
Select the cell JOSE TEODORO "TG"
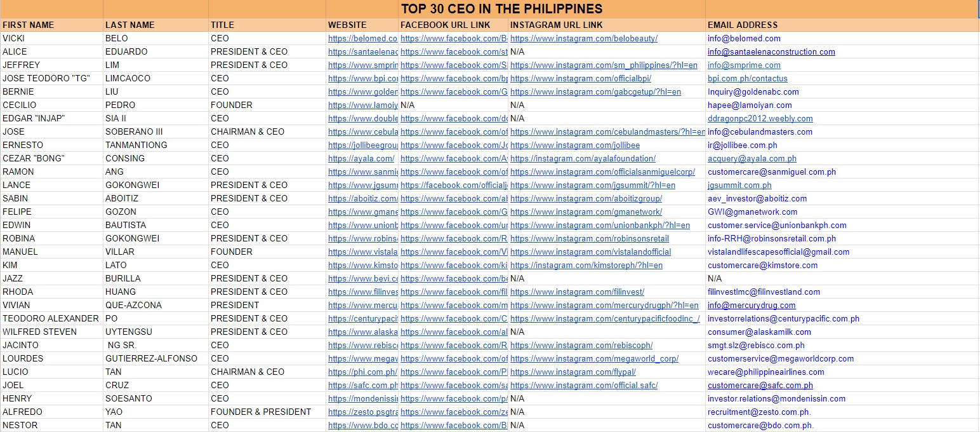tap(51, 79)
